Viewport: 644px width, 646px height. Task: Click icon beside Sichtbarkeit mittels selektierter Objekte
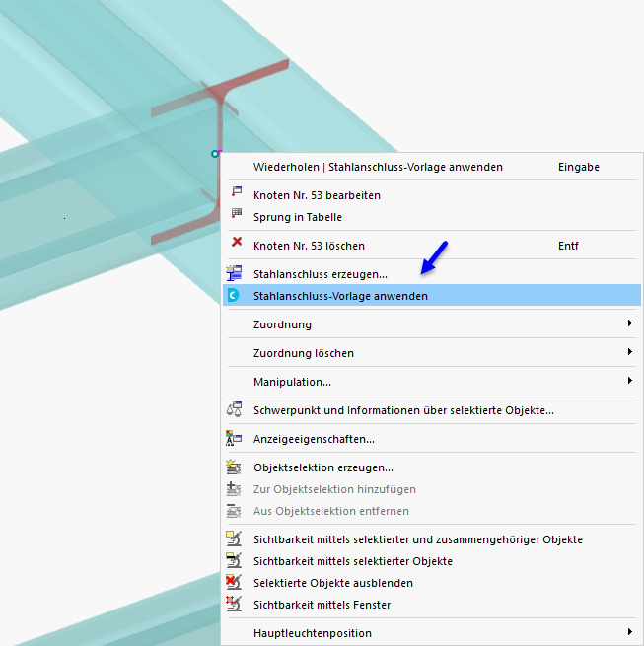[x=234, y=561]
